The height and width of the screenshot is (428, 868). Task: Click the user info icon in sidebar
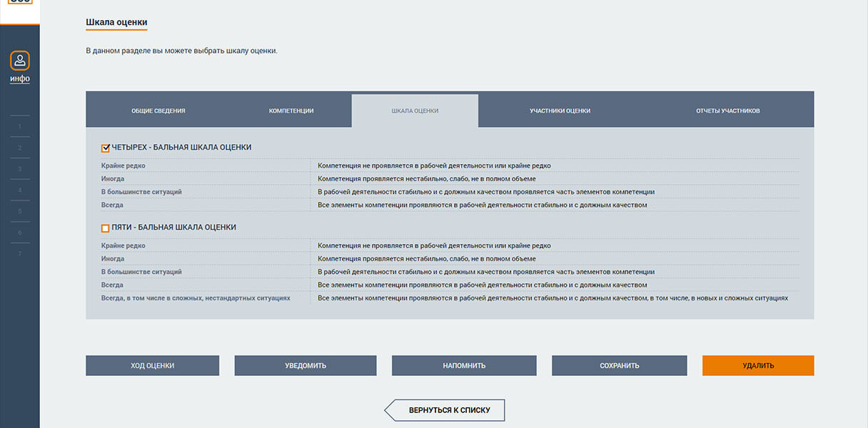pos(20,61)
